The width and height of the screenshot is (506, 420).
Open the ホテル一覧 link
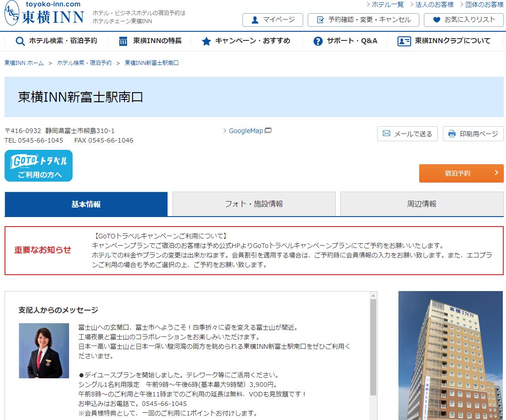(388, 5)
